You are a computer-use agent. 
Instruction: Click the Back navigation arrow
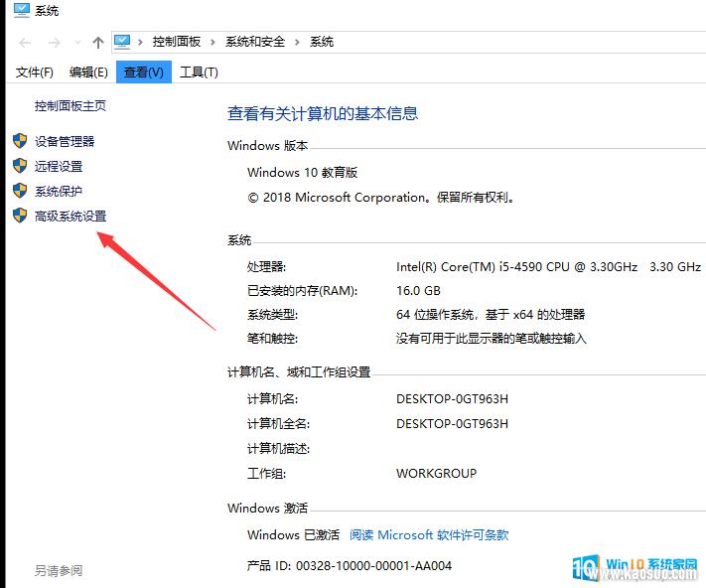point(25,43)
